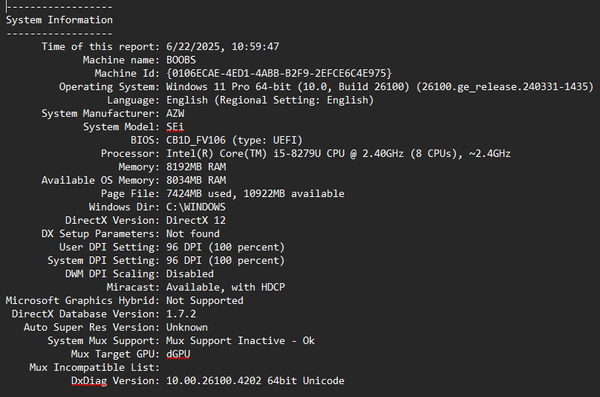Place cursor in System Information heading

[59, 20]
